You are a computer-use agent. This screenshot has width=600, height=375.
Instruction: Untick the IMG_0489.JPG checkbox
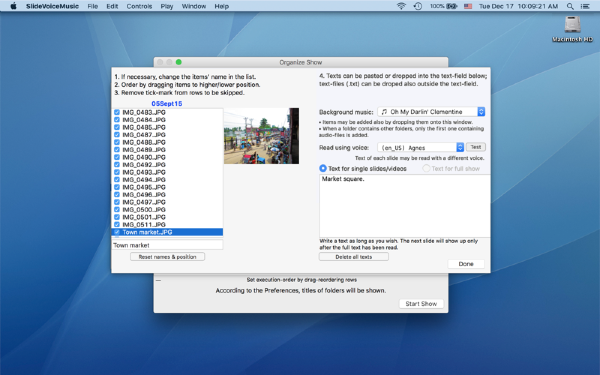click(x=117, y=150)
